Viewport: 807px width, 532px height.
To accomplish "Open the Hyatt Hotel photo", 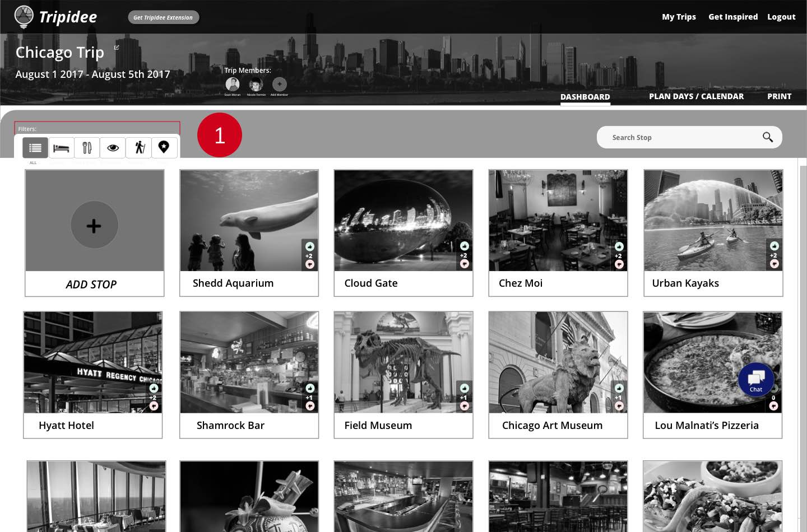I will coord(93,362).
